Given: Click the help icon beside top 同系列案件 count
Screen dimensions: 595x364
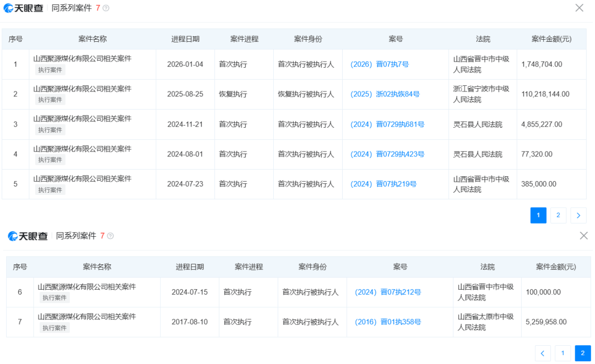Looking at the screenshot, I should (x=106, y=8).
